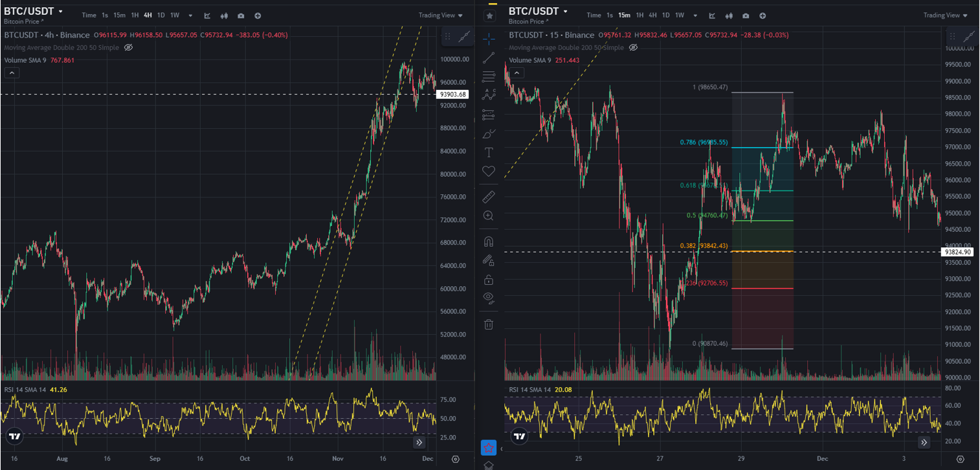The image size is (980, 470).
Task: Select 4H interval on left chart
Action: pyautogui.click(x=148, y=16)
